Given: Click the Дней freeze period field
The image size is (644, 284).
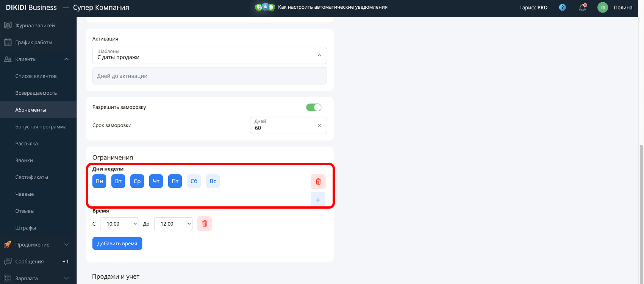Looking at the screenshot, I should [288, 125].
